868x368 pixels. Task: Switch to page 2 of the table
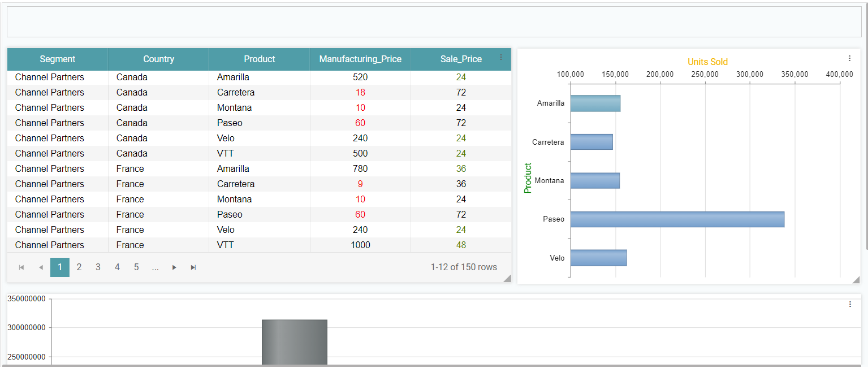79,267
